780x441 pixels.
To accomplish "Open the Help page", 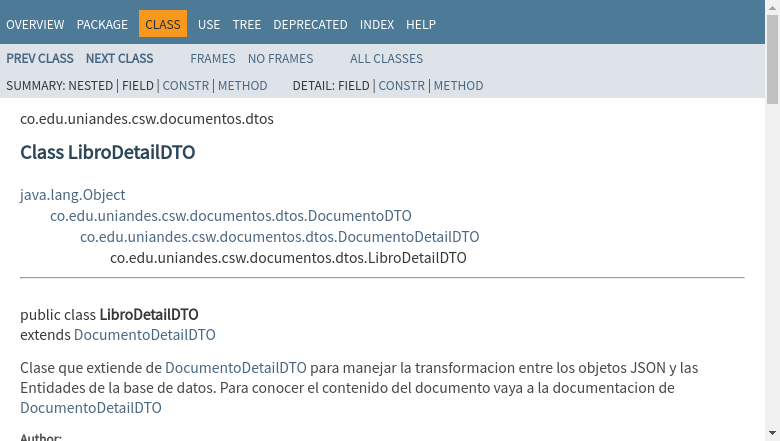I will coord(421,24).
